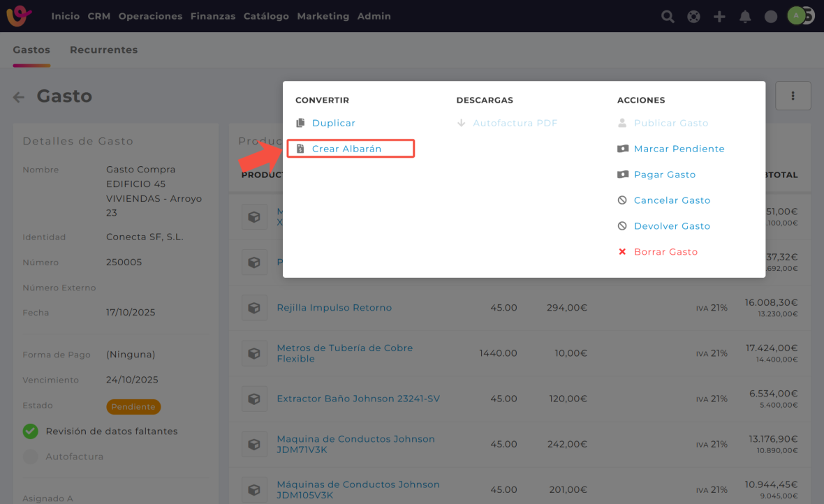Toggle the Autofactura check
This screenshot has height=504, width=824.
coord(31,457)
